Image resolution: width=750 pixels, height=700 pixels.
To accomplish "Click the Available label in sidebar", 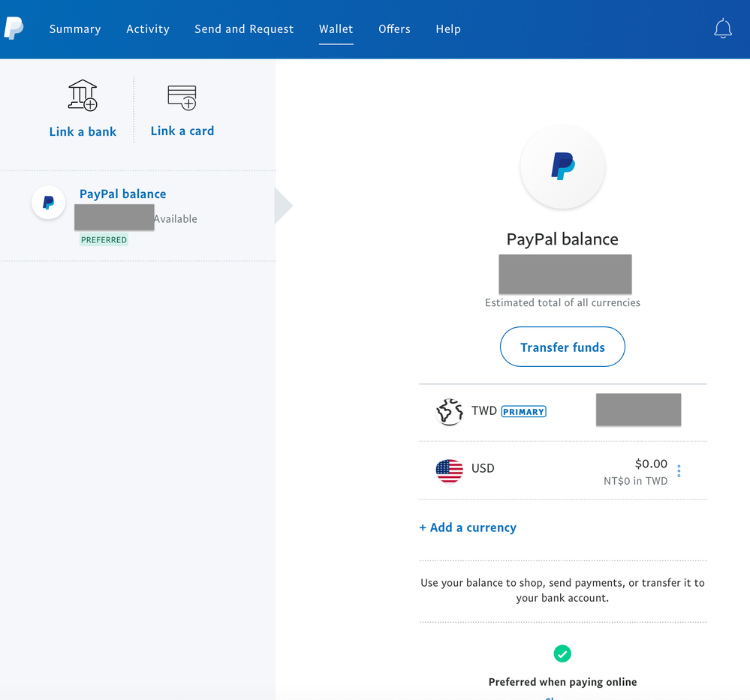I will (x=176, y=219).
